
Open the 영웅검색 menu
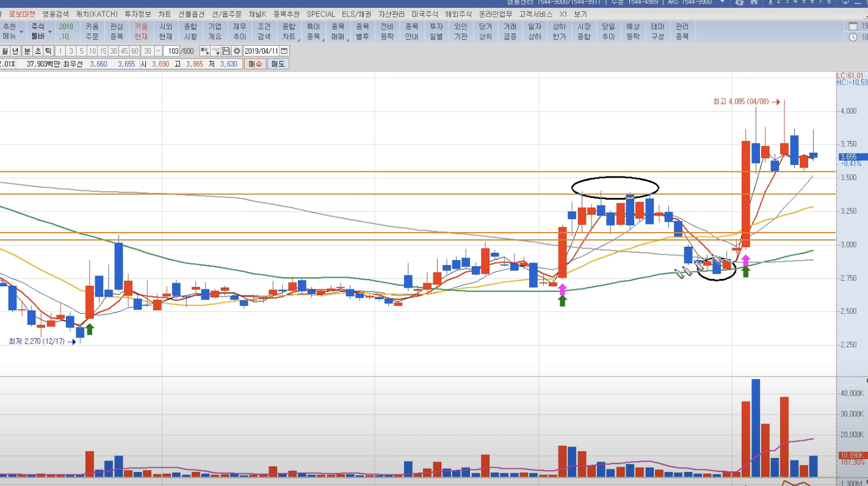(x=56, y=14)
